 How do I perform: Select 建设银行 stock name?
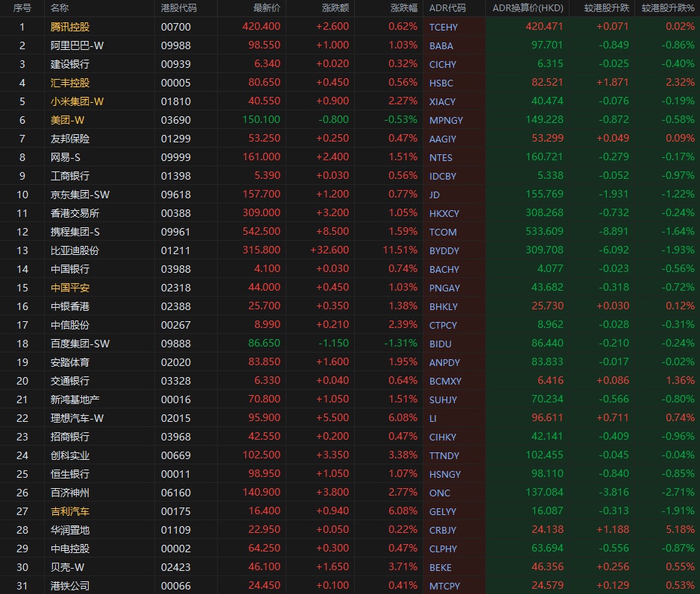tap(69, 64)
